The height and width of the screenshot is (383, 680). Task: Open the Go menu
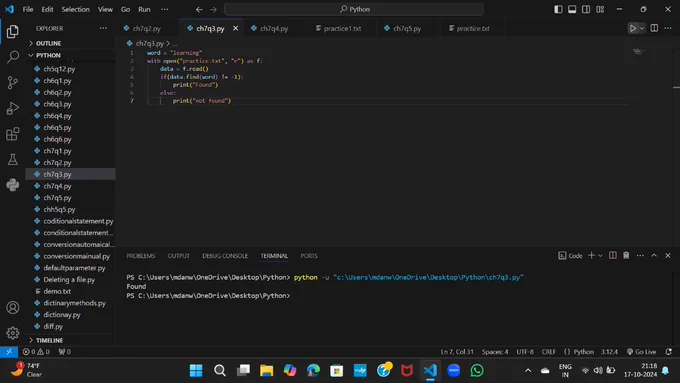(x=125, y=9)
